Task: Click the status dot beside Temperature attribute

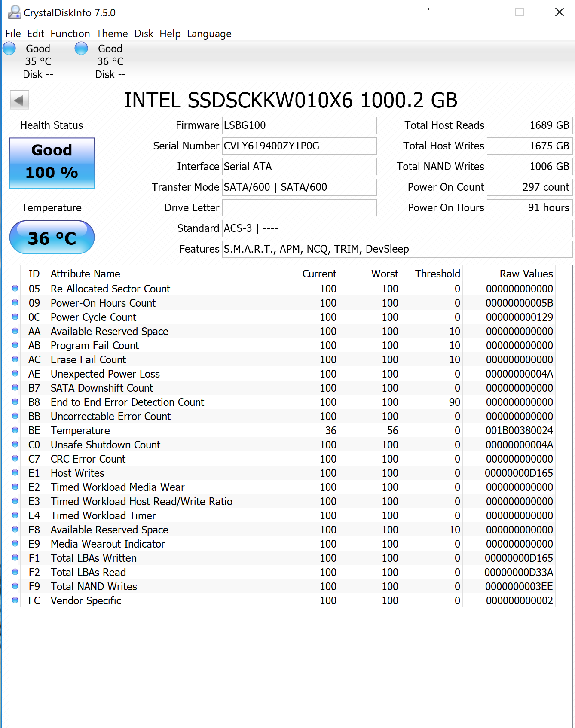Action: click(x=15, y=430)
